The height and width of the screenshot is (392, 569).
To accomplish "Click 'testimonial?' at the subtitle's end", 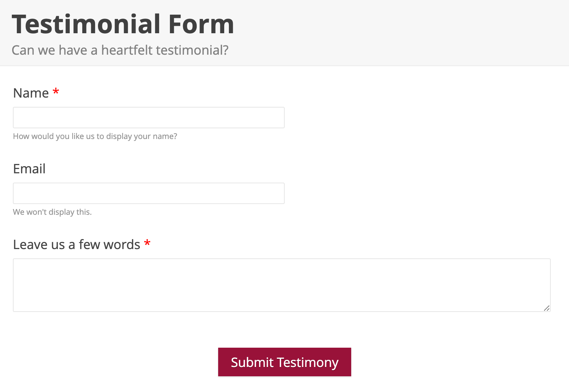I will [x=192, y=50].
